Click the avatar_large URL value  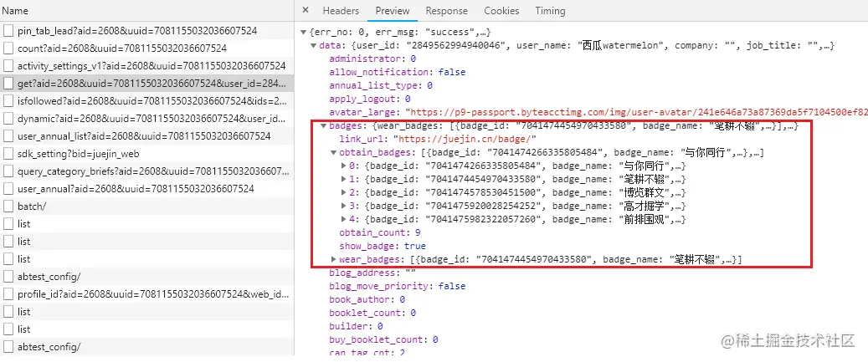(x=639, y=113)
